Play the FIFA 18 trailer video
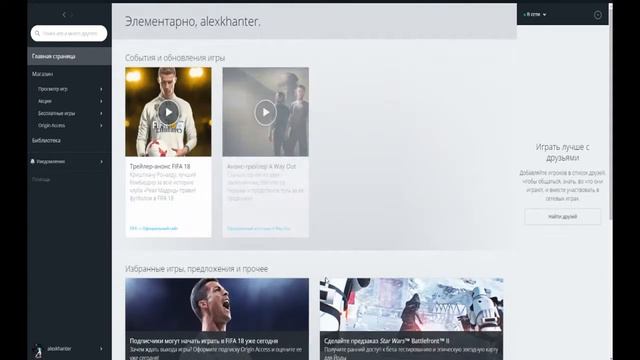The height and width of the screenshot is (360, 640). click(168, 112)
